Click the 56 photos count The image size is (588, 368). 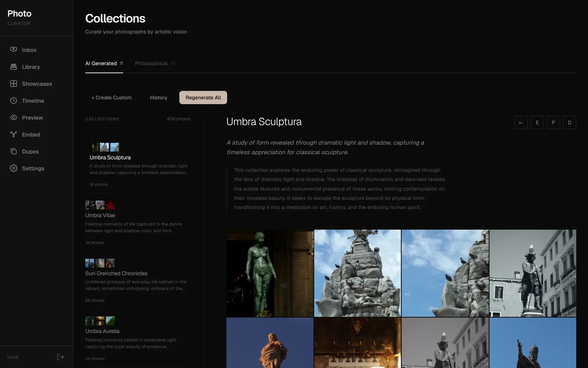(x=95, y=300)
